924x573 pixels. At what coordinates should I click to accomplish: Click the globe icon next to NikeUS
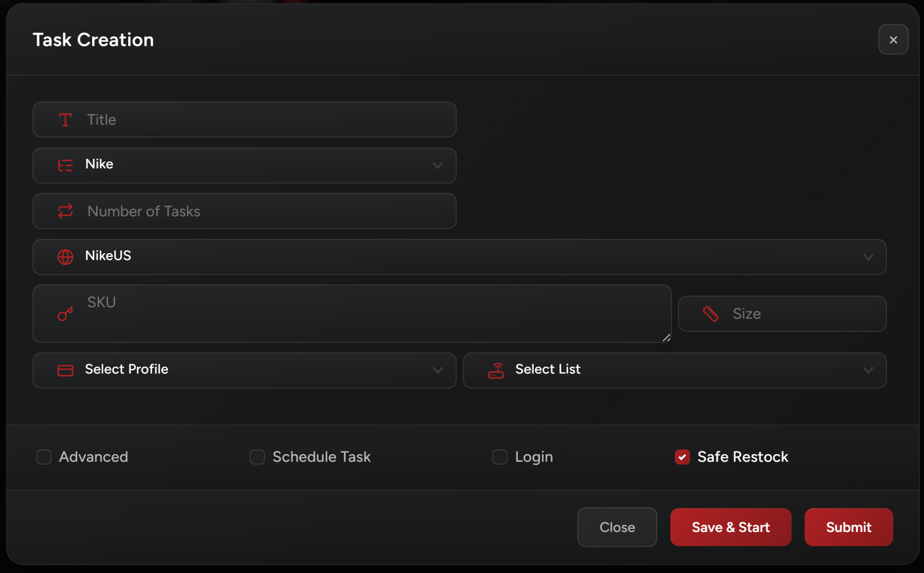[x=65, y=257]
